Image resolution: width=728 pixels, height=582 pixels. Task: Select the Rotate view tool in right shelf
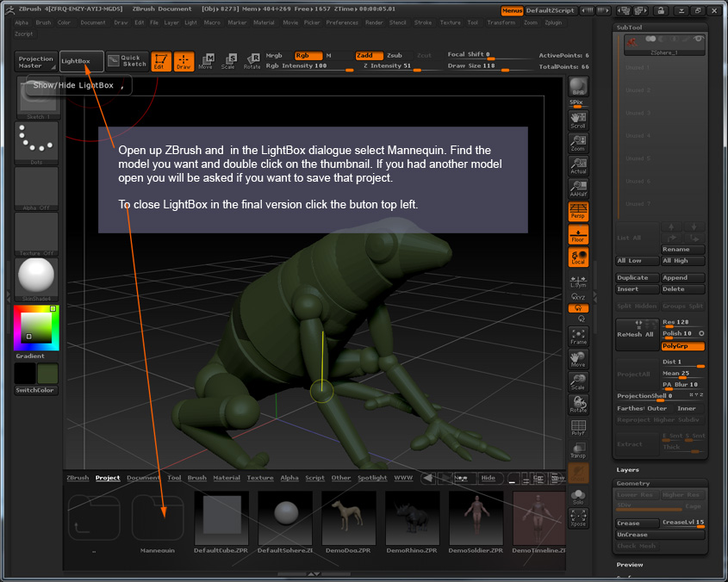click(578, 405)
